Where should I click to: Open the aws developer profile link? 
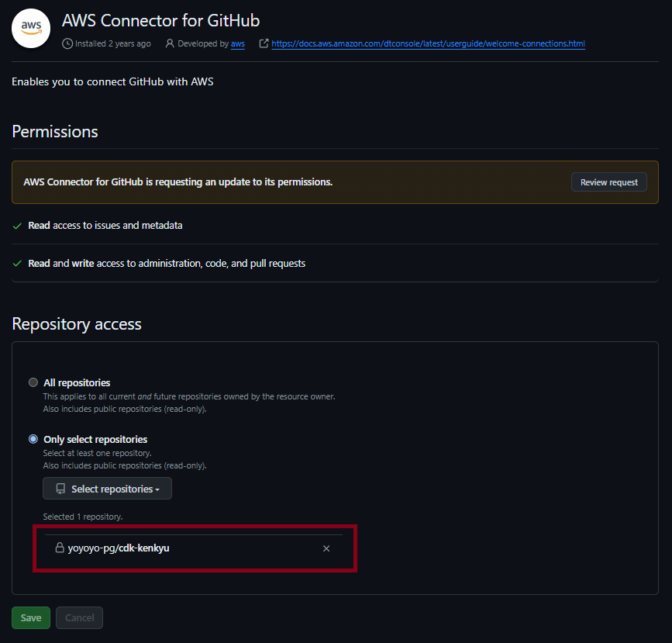[237, 43]
